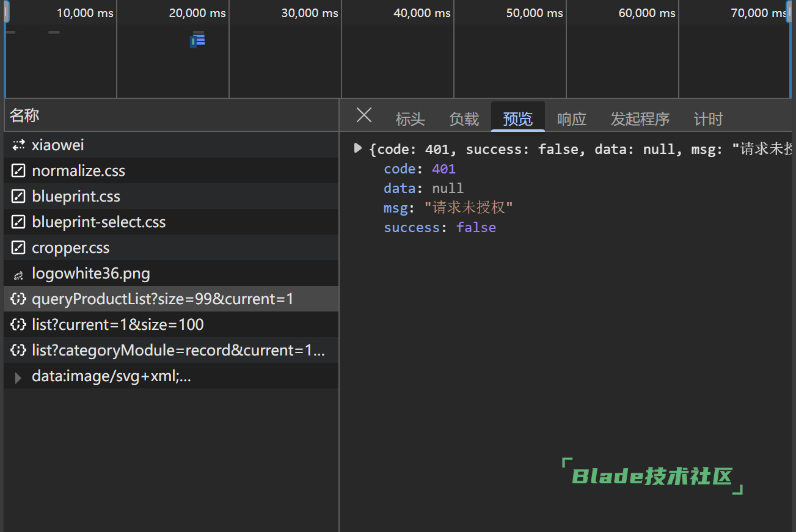Click the 20,000 ms timeline label

197,13
